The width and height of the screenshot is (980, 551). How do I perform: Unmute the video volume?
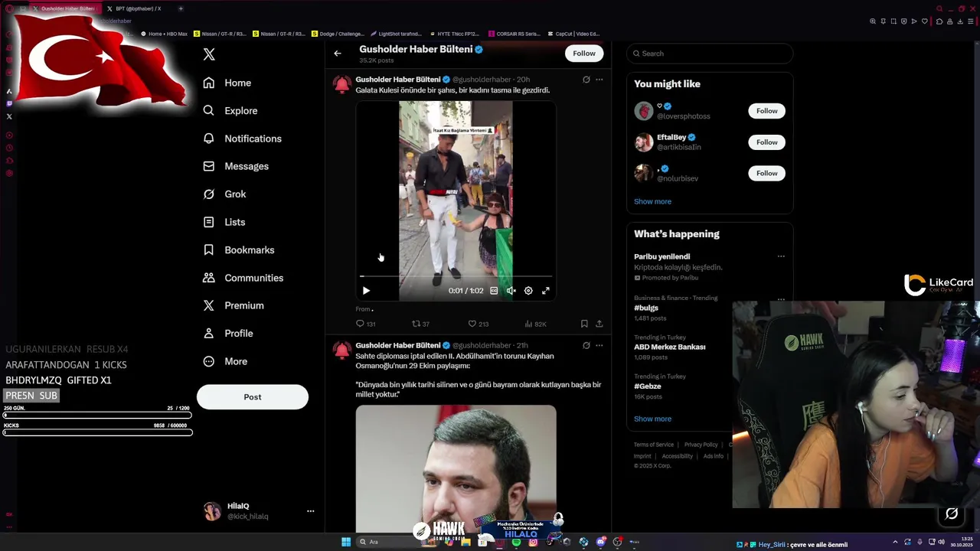coord(511,291)
